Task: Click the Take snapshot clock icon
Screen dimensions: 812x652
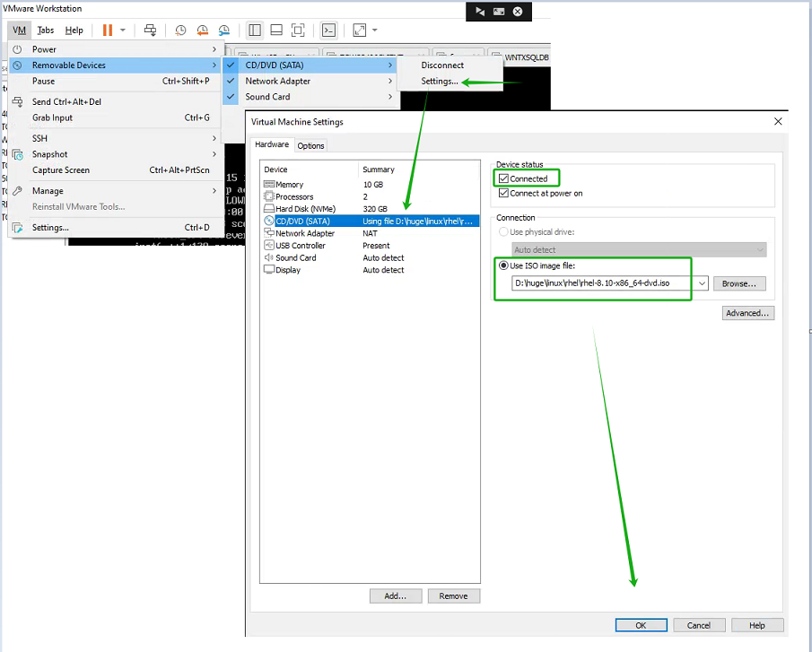Action: click(x=180, y=30)
